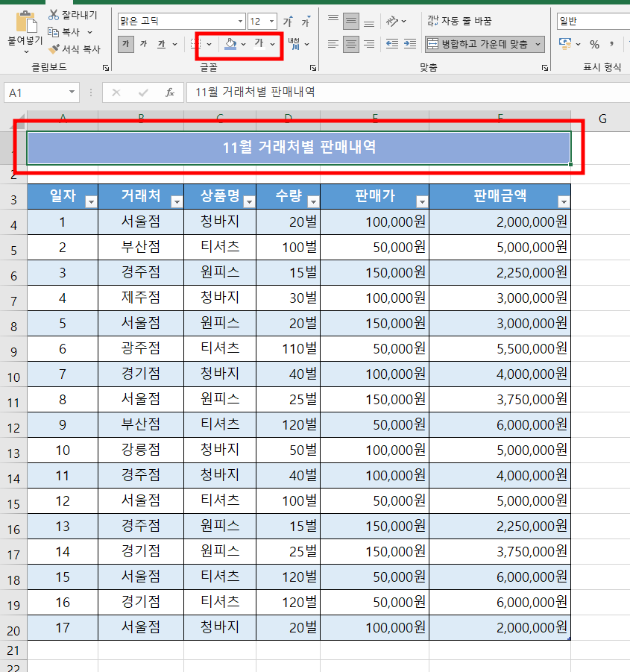Select cell with 강릉점

[x=141, y=450]
